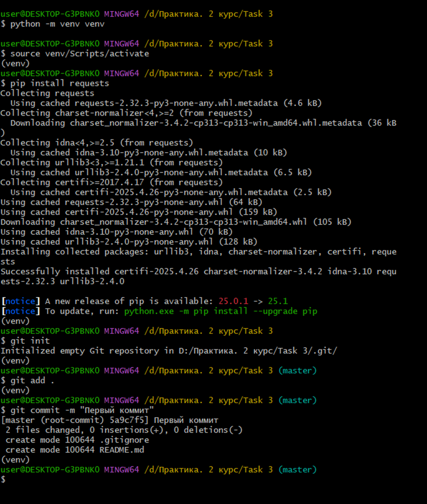The image size is (427, 504).
Task: Click the git commit command with "Первый коммит"
Action: point(82,410)
